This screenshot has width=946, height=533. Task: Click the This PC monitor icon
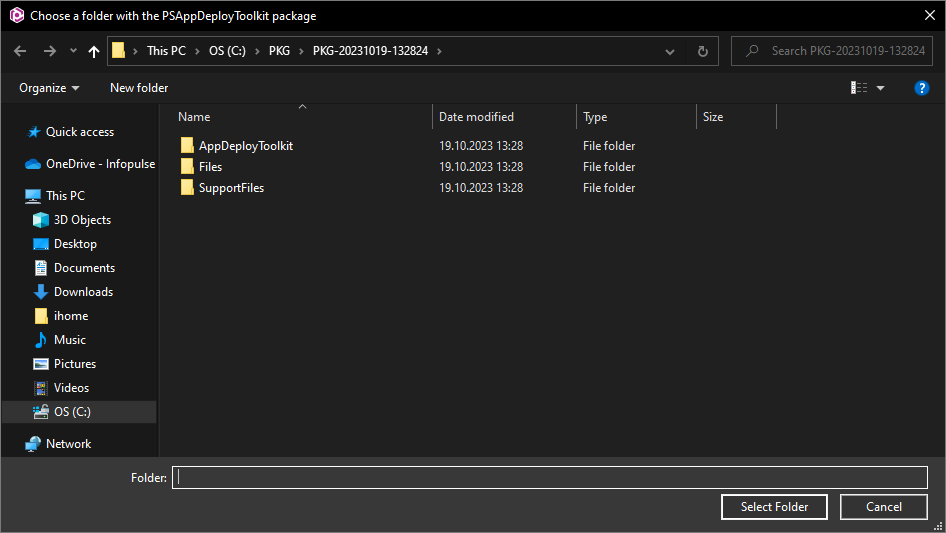[x=33, y=196]
